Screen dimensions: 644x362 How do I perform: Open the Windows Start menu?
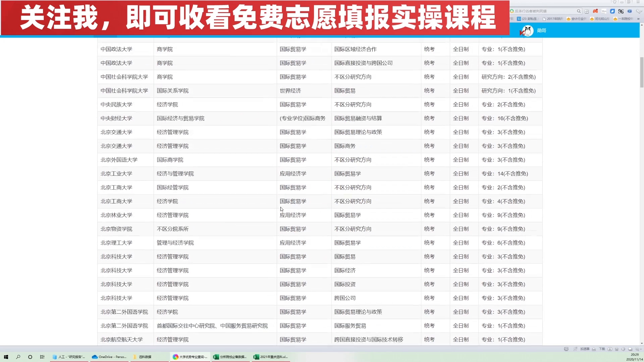point(6,357)
